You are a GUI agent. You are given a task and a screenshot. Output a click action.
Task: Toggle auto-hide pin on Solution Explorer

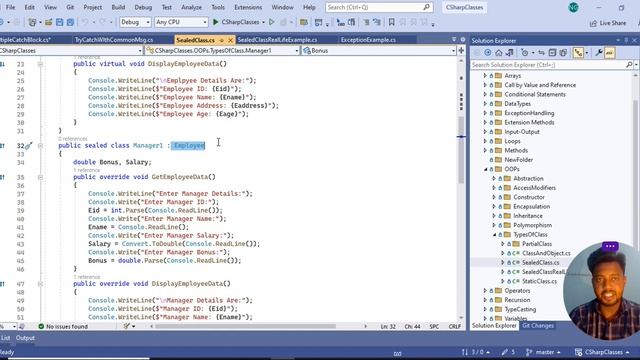(x=626, y=40)
